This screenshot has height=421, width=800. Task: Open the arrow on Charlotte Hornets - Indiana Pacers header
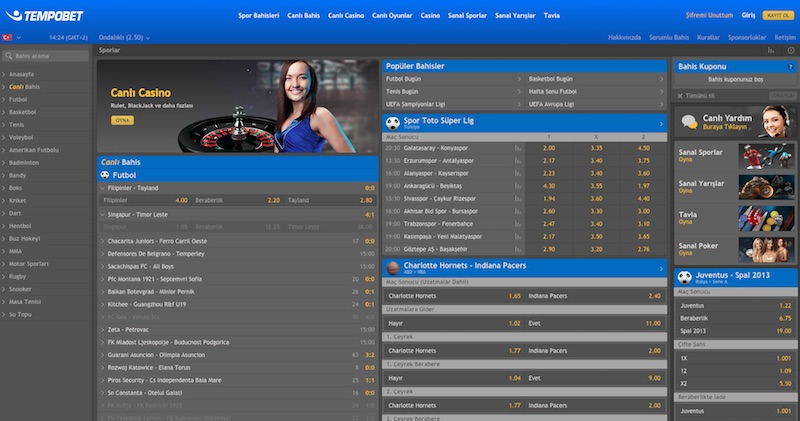pos(661,268)
